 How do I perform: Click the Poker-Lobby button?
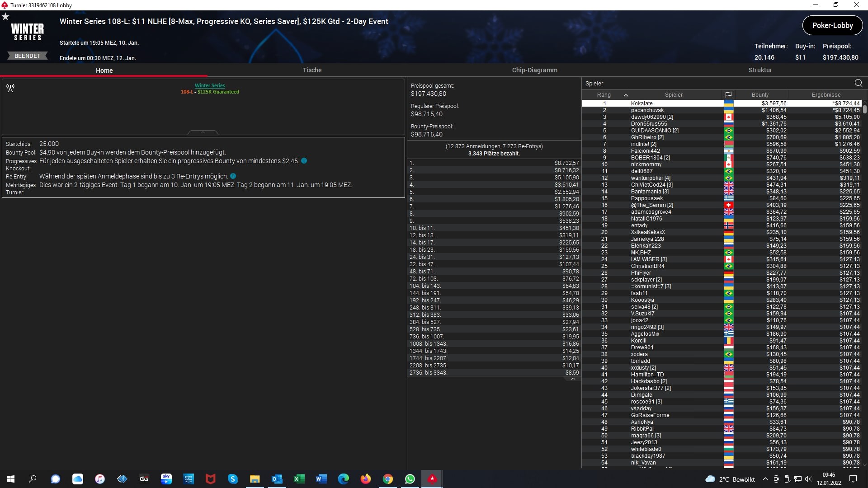click(x=832, y=25)
